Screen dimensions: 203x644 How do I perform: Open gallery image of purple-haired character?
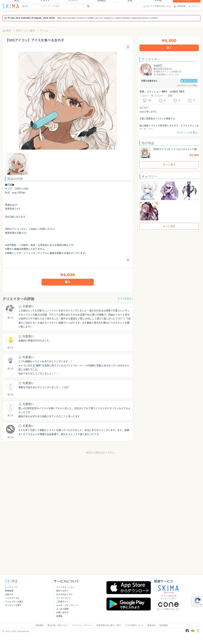[169, 191]
